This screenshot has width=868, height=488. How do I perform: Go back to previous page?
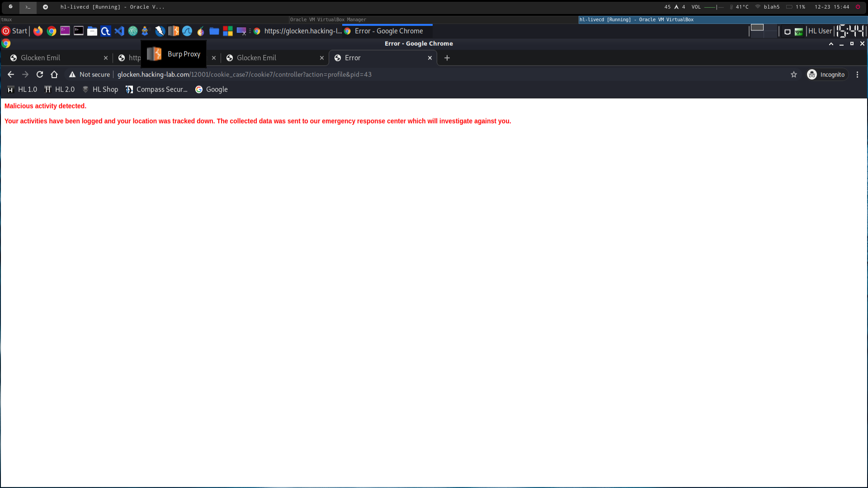11,75
